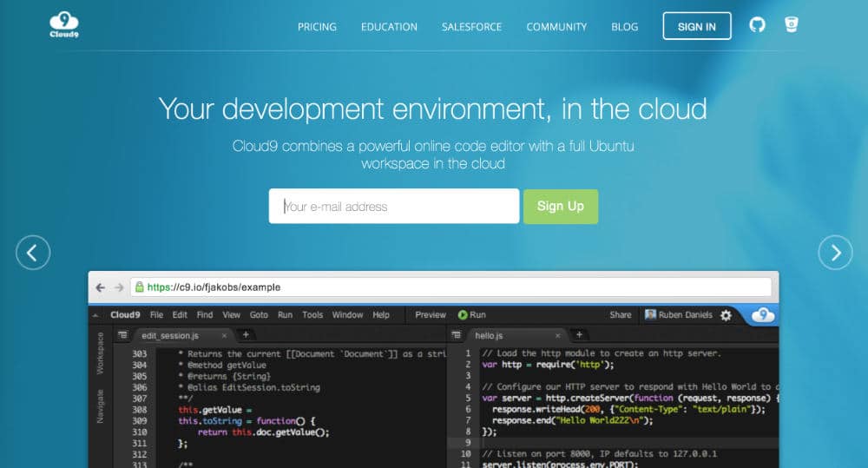
Task: Open the PRICING page
Action: (x=317, y=27)
